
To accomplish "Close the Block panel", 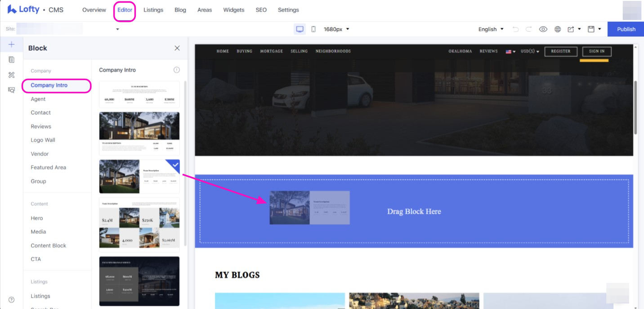I will pyautogui.click(x=177, y=48).
